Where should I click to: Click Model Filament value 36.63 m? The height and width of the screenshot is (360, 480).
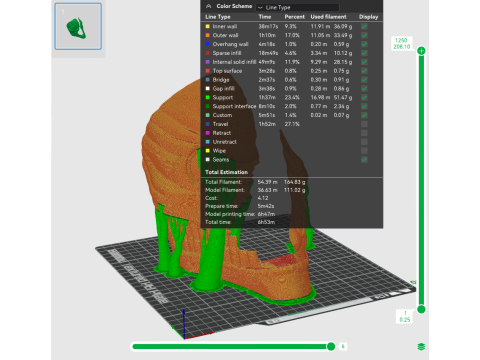267,190
